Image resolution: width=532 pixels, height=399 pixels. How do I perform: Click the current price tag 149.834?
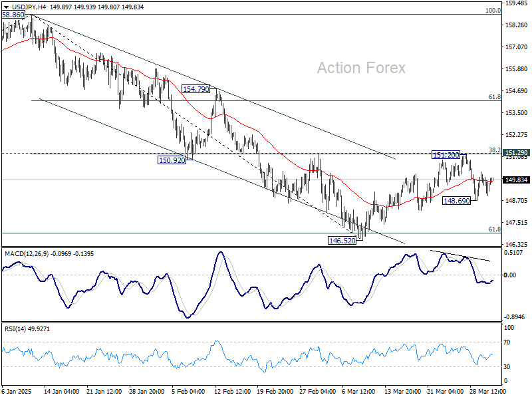516,180
